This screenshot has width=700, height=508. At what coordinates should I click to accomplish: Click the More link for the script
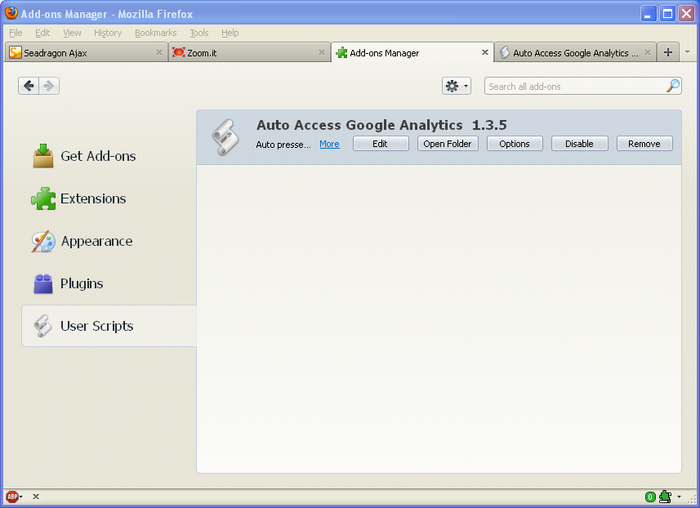click(x=329, y=144)
